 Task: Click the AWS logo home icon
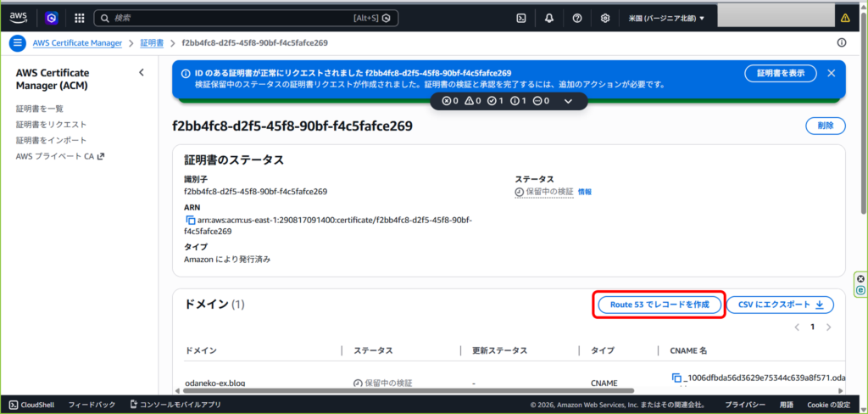coord(18,17)
